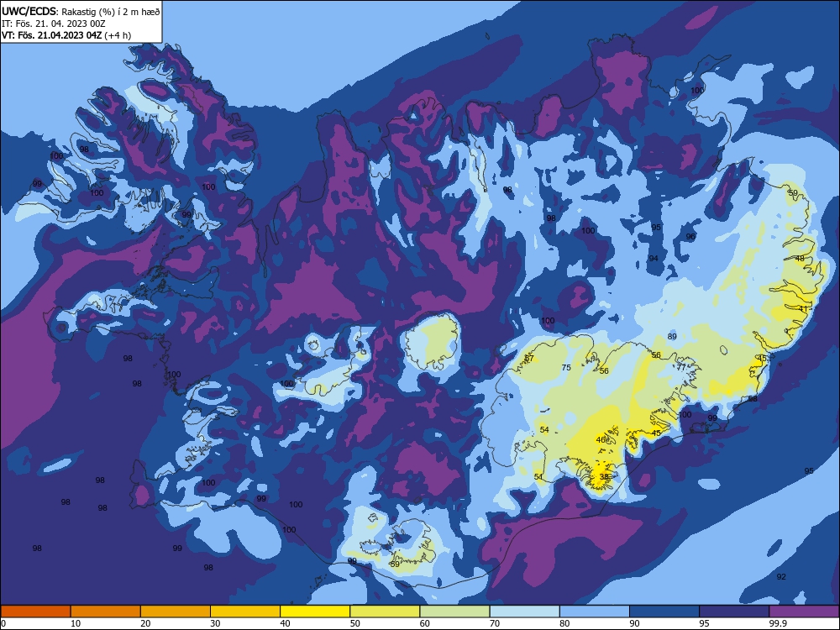Click the 80–90 light blue legend swatch
Viewport: 840px width, 630px height.
(595, 612)
